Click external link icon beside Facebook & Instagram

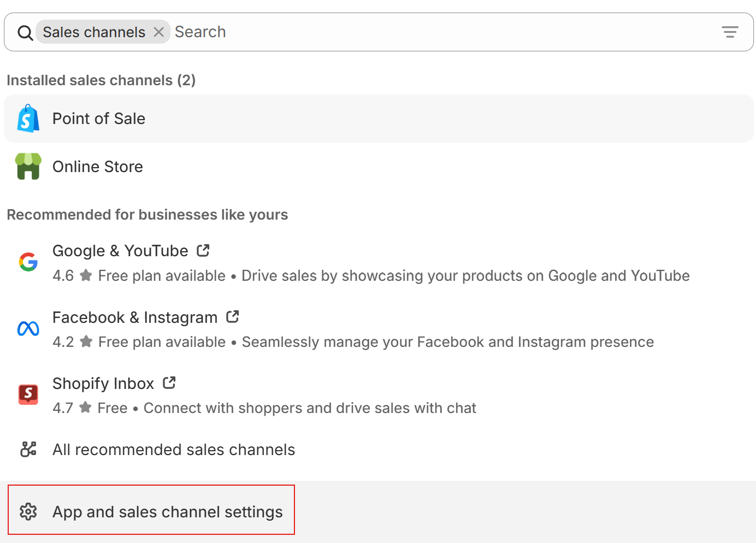(233, 316)
